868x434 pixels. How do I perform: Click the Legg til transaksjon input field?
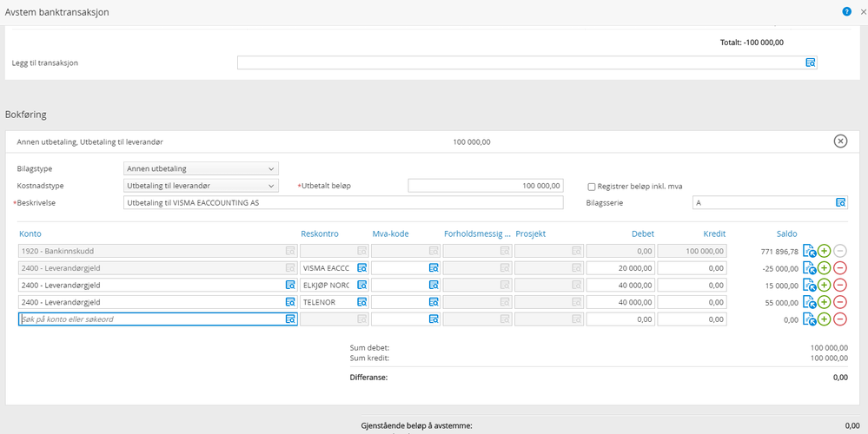527,62
